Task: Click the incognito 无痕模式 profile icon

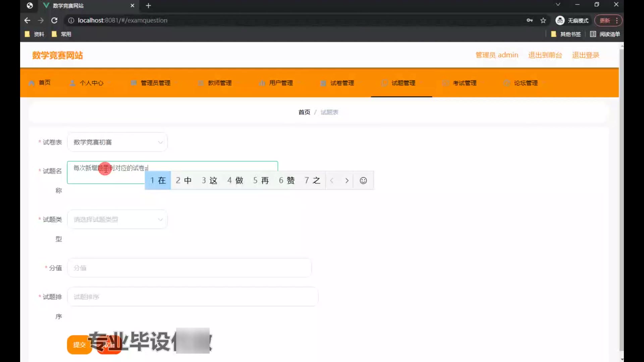Action: click(x=560, y=20)
